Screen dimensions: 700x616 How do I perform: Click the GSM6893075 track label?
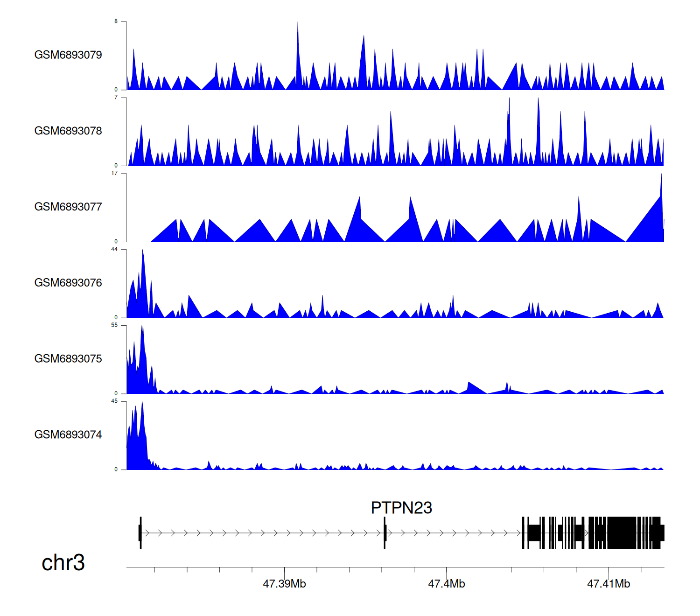click(68, 359)
